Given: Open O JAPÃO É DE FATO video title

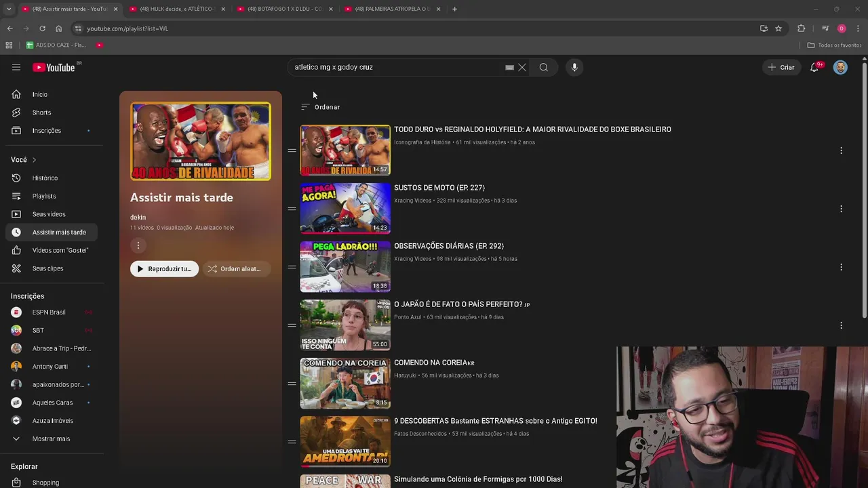Looking at the screenshot, I should (x=462, y=304).
